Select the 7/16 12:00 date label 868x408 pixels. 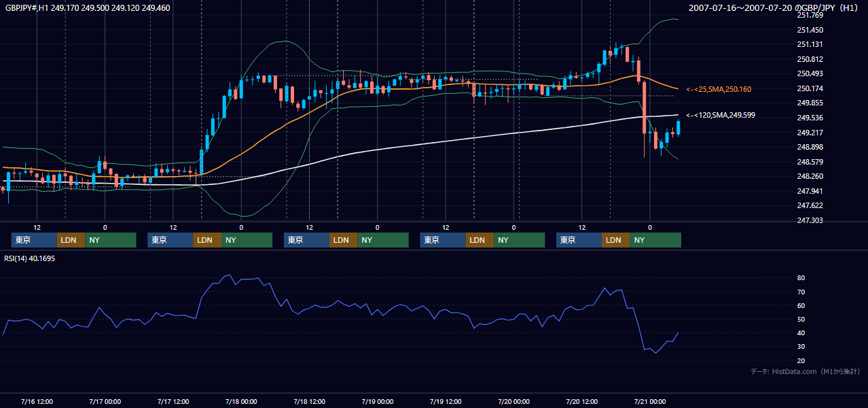(37, 401)
